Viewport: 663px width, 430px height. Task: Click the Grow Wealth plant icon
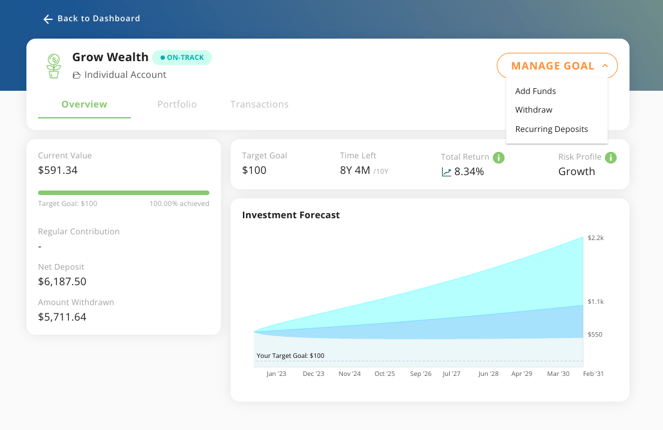tap(54, 66)
